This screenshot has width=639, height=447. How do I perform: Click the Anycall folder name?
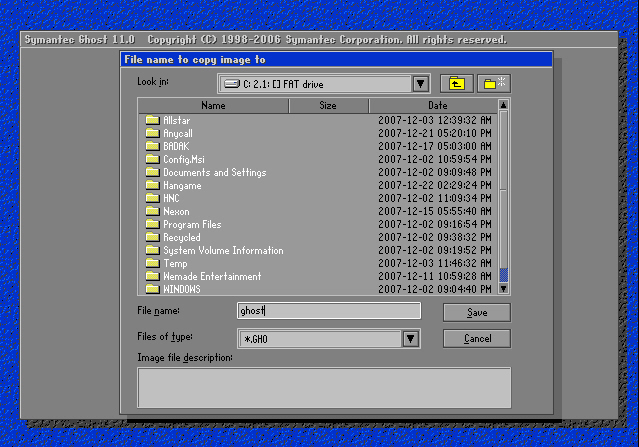click(x=178, y=134)
